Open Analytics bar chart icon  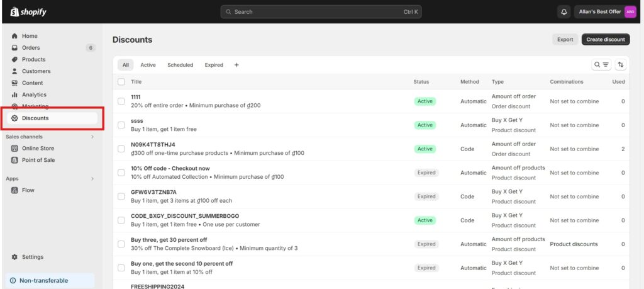click(14, 94)
